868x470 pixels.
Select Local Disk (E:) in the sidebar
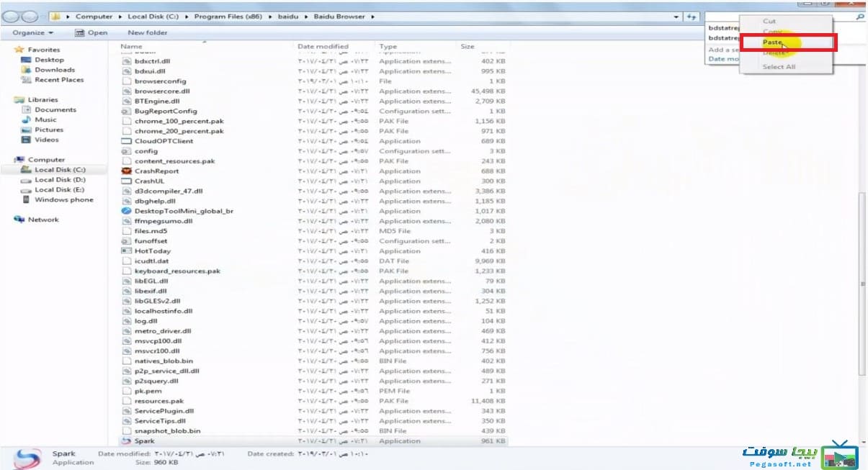[60, 190]
